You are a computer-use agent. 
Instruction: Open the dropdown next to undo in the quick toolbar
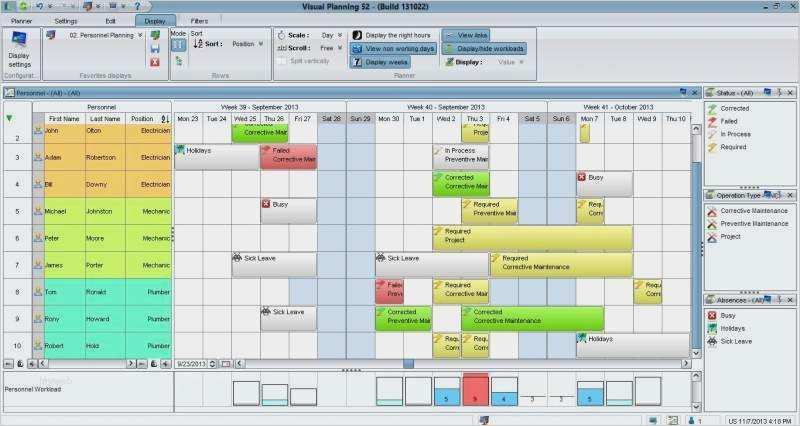(x=50, y=7)
